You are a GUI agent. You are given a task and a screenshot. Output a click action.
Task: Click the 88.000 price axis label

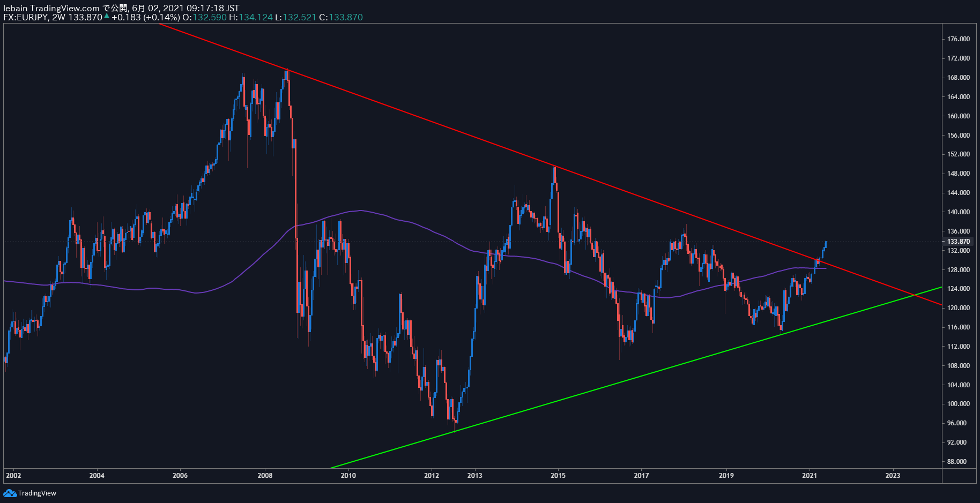point(957,462)
